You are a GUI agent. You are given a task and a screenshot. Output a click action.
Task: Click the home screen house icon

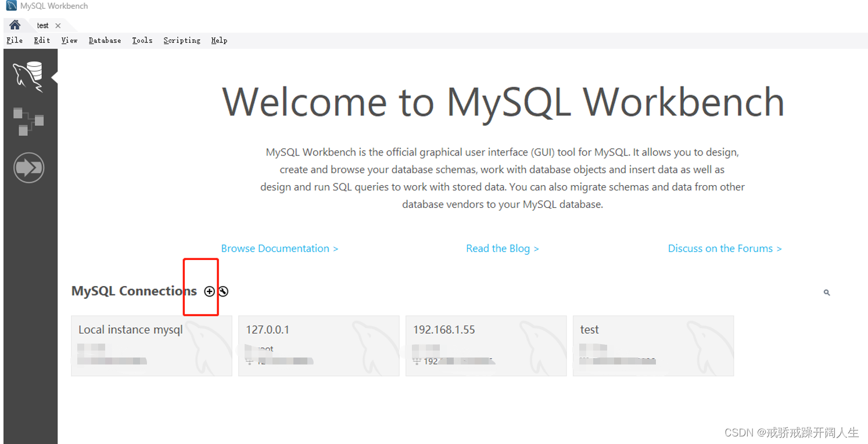tap(15, 25)
